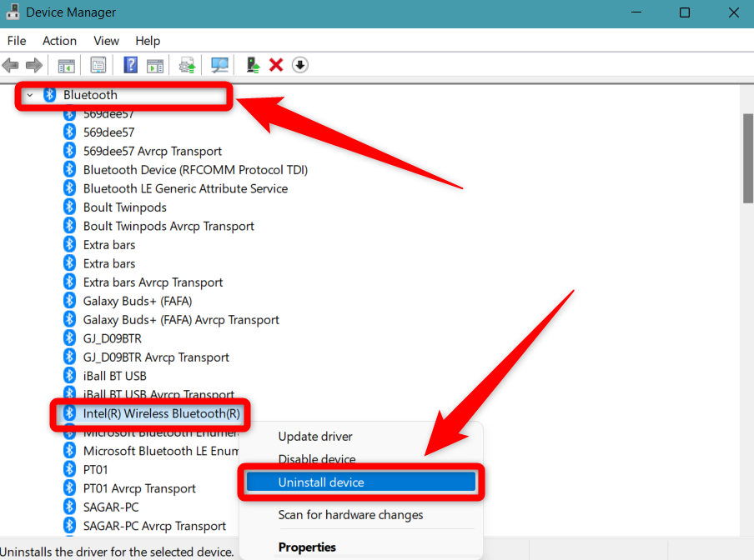754x560 pixels.
Task: Click Scan for hardware changes monitor icon
Action: [x=220, y=65]
